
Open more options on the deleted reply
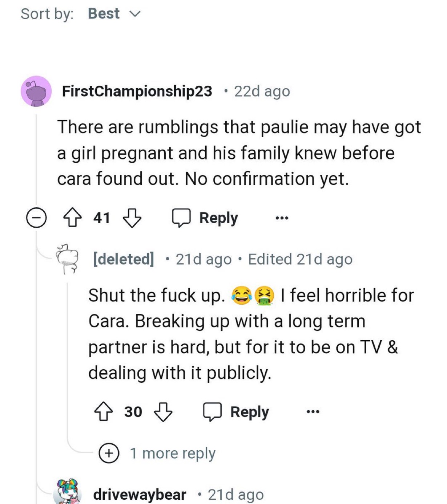coord(313,412)
